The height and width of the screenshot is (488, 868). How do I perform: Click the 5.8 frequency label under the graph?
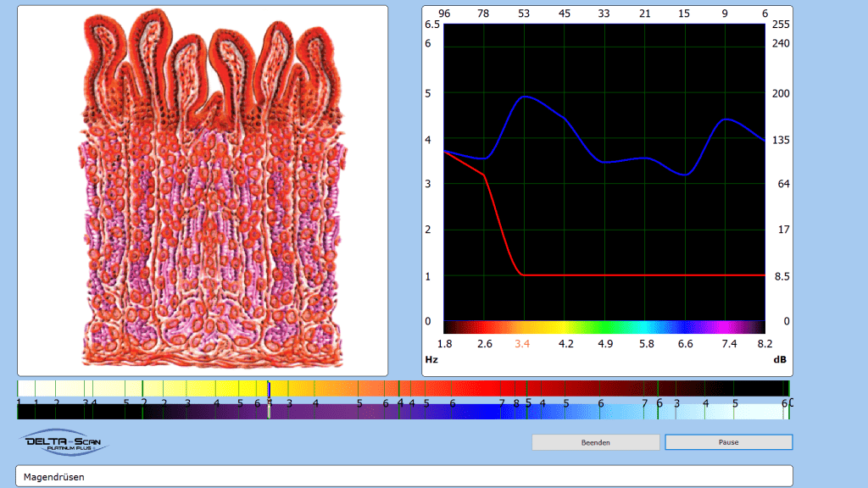coord(646,344)
